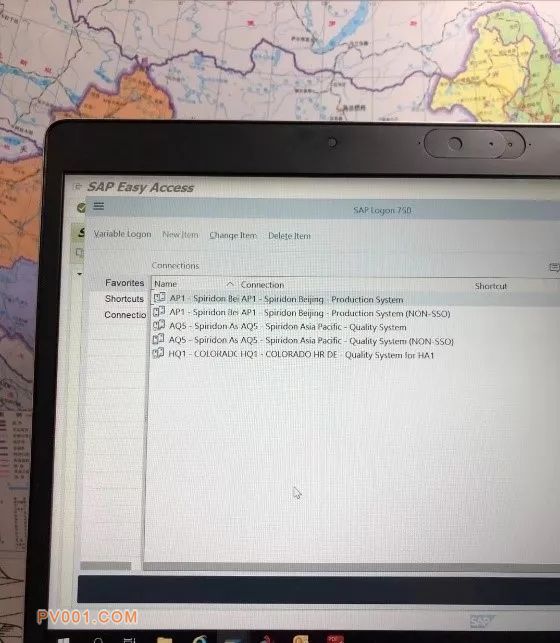Click Variable Logon button
The width and height of the screenshot is (560, 643).
pyautogui.click(x=122, y=234)
